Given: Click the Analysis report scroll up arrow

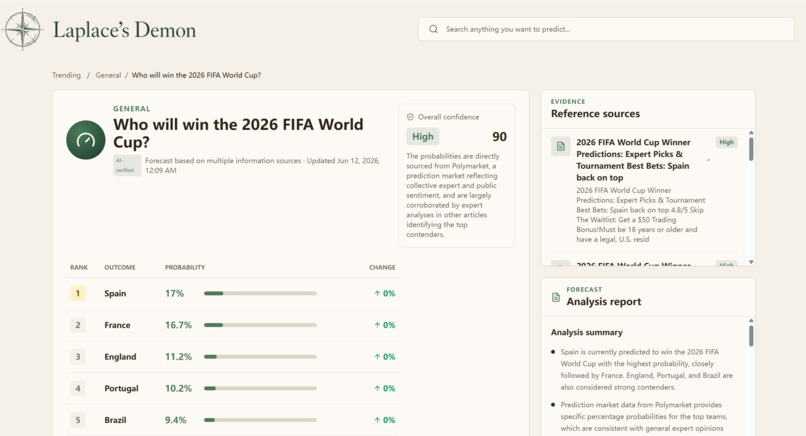Looking at the screenshot, I should pyautogui.click(x=751, y=321).
